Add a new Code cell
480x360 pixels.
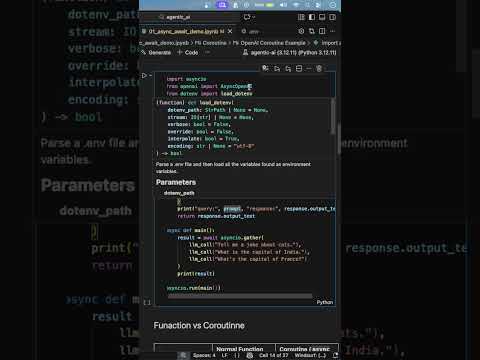[x=188, y=52]
